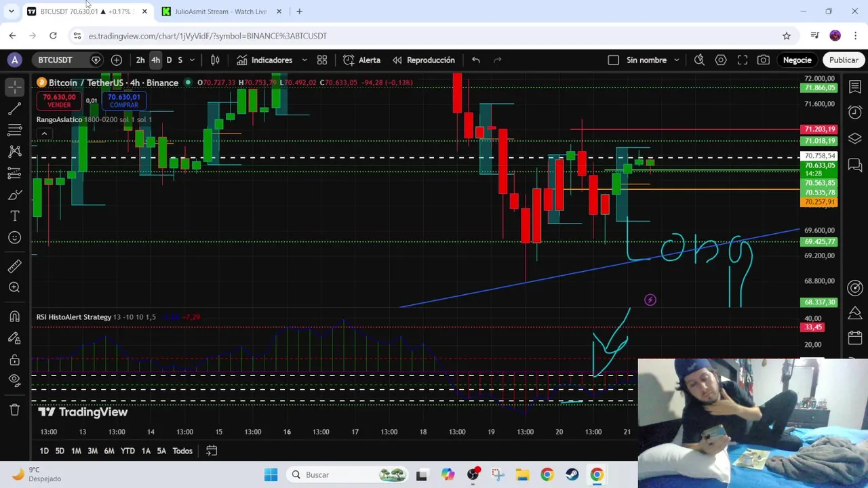
Task: Open the Fibonacci retracement tools
Action: click(x=15, y=129)
